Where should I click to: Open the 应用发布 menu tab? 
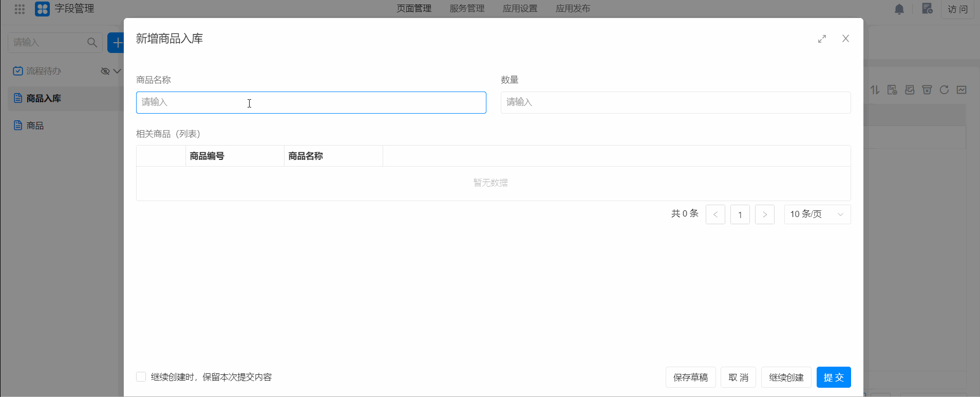pyautogui.click(x=573, y=9)
